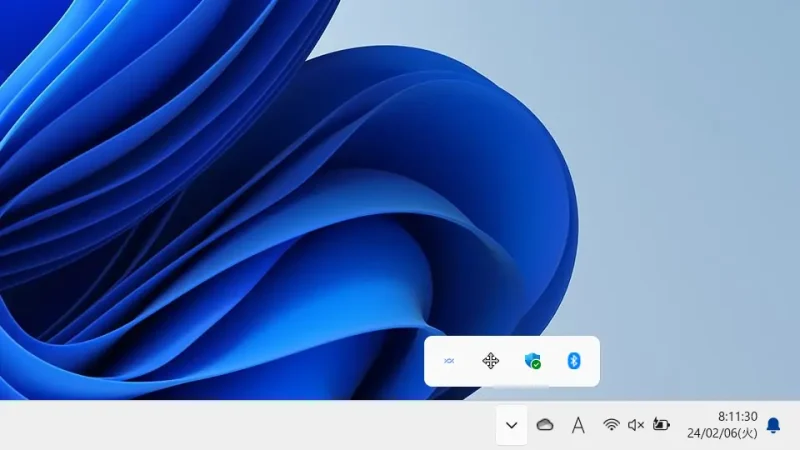Toggle IME input mode with the 'A' indicator
The image size is (800, 450).
[x=578, y=425]
